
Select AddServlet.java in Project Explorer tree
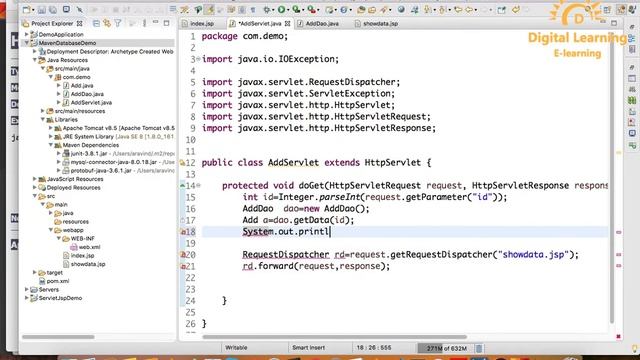click(x=91, y=103)
